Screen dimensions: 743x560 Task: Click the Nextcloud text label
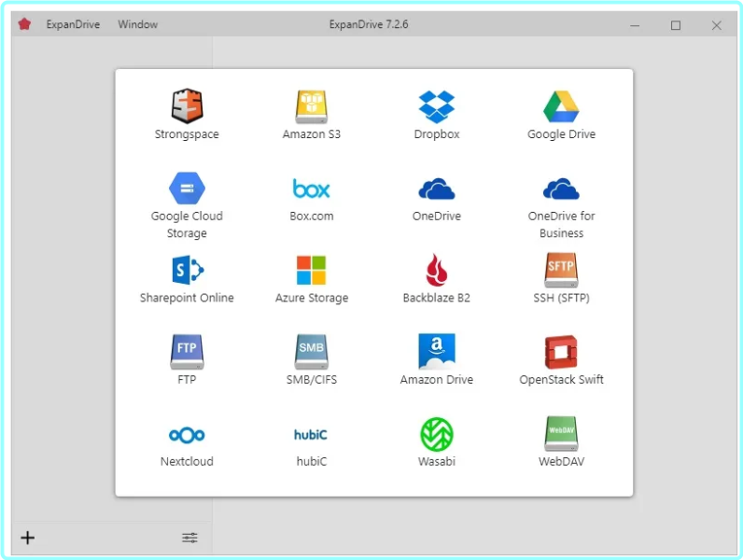coord(187,461)
